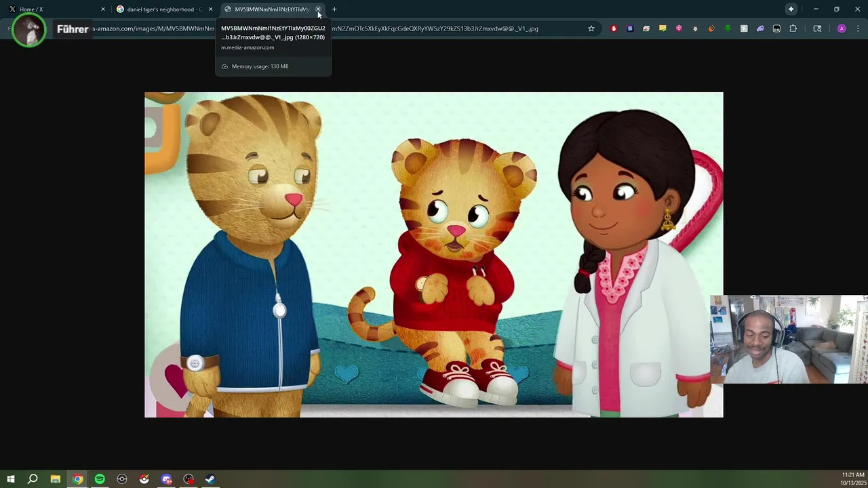Open File Explorer from the taskbar
The image size is (868, 488).
(x=56, y=479)
